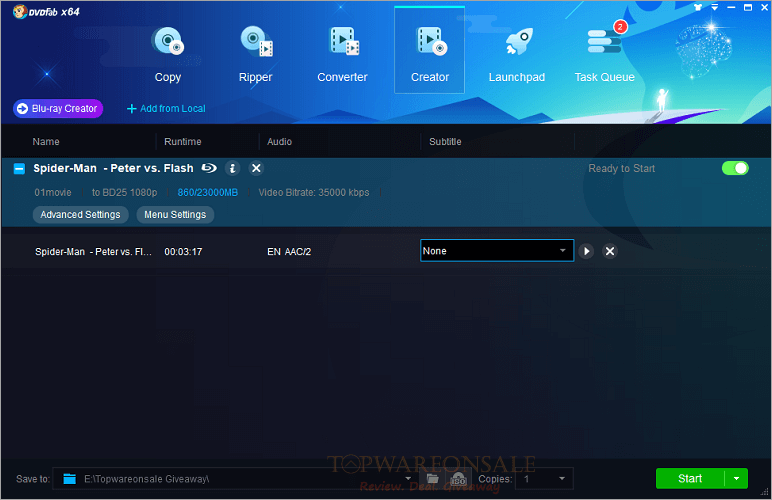Image resolution: width=772 pixels, height=500 pixels.
Task: Click the blue folder icon in Save to
Action: pyautogui.click(x=69, y=479)
